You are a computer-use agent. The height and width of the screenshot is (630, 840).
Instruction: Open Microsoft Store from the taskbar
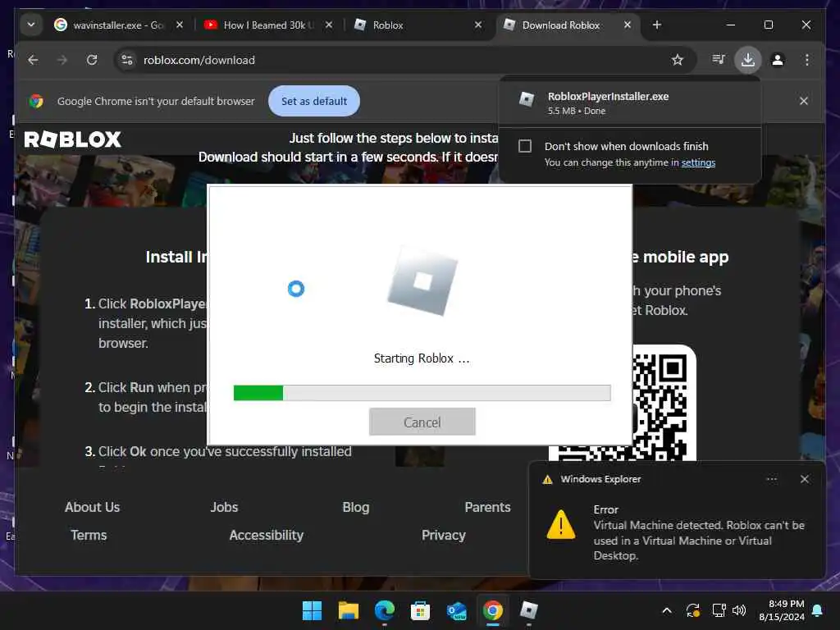[x=420, y=610]
